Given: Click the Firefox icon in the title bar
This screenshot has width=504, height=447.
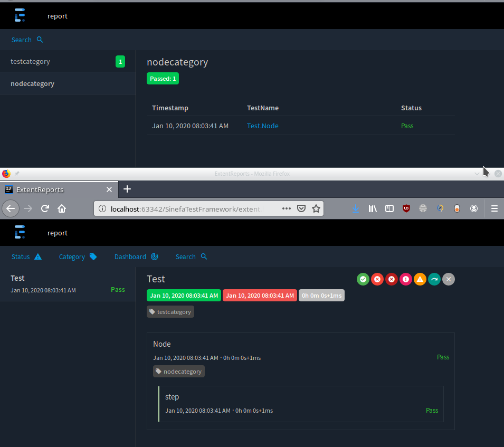Looking at the screenshot, I should pos(6,174).
